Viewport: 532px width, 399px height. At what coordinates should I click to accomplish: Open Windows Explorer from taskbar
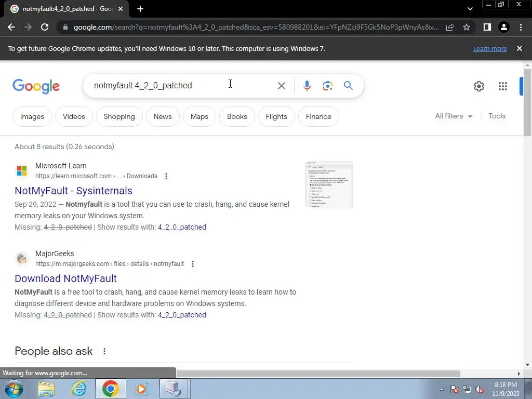[46, 389]
